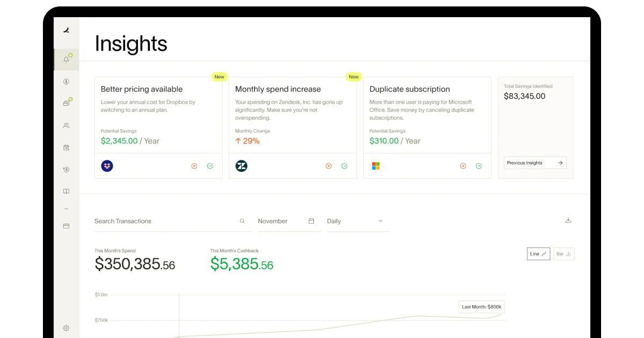Accept the Monthly spend increase insight
This screenshot has width=644, height=338.
coord(344,166)
